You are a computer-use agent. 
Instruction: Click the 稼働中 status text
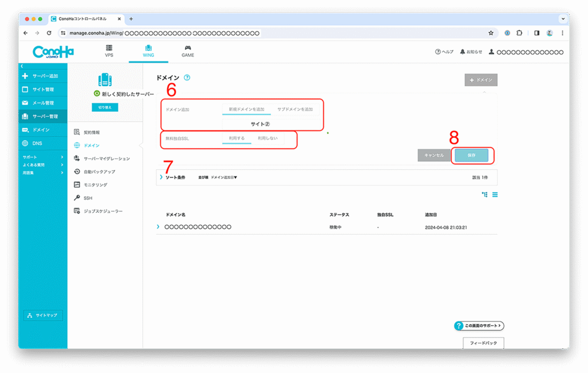[x=335, y=227]
